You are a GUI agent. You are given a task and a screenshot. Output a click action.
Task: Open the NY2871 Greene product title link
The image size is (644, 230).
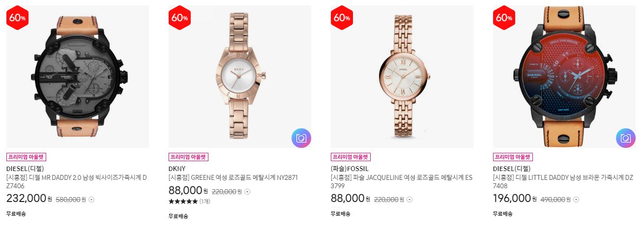[233, 178]
